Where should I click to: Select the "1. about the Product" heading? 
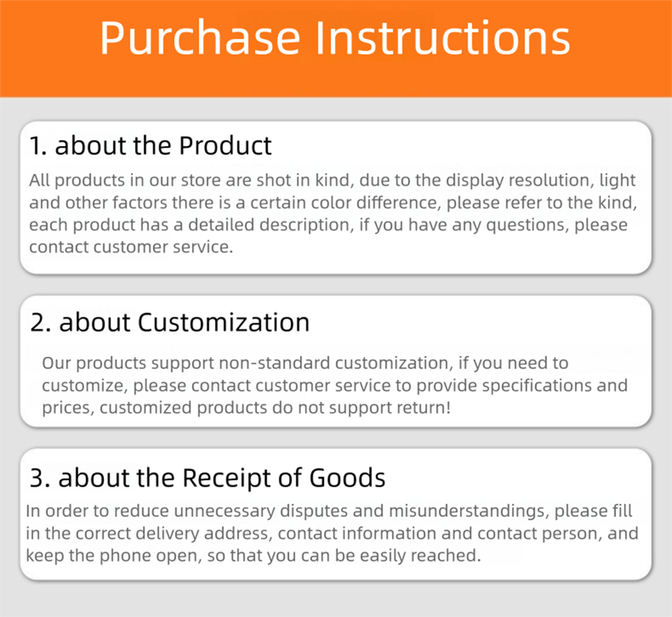coord(150,146)
